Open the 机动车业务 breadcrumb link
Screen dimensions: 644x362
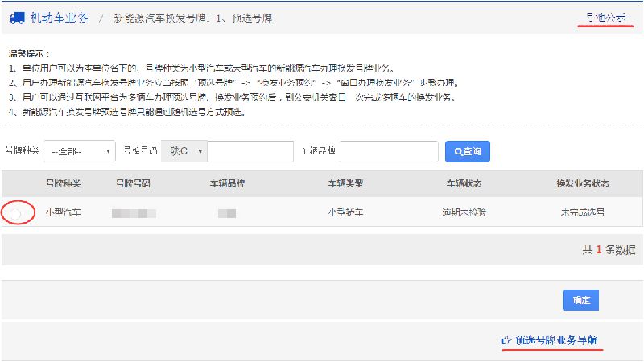pos(59,18)
